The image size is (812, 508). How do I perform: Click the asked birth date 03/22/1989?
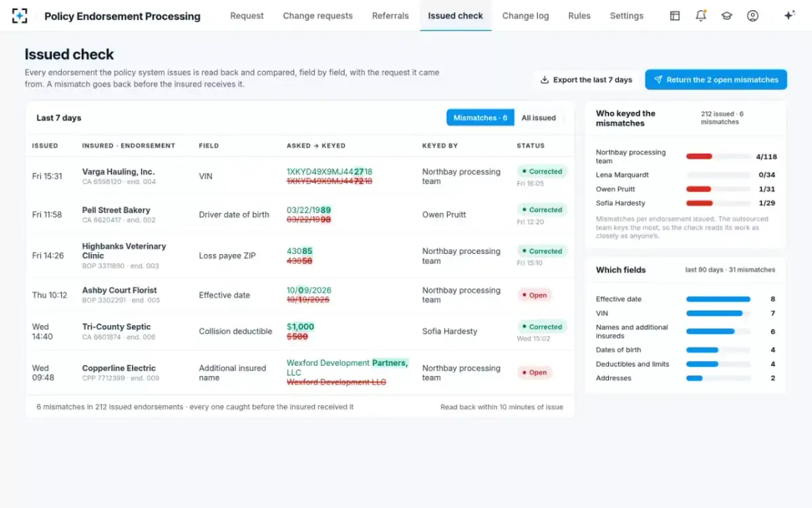309,210
